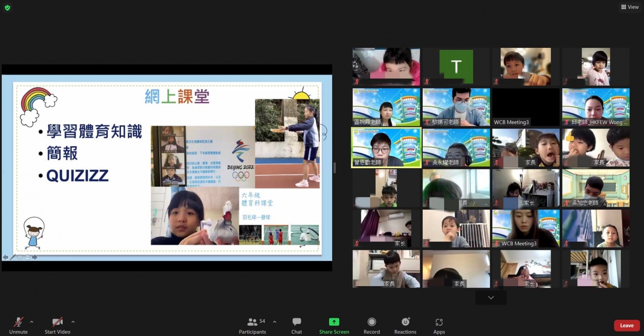This screenshot has height=336, width=644.
Task: Open video options caret beside Start Video
Action: tap(73, 322)
